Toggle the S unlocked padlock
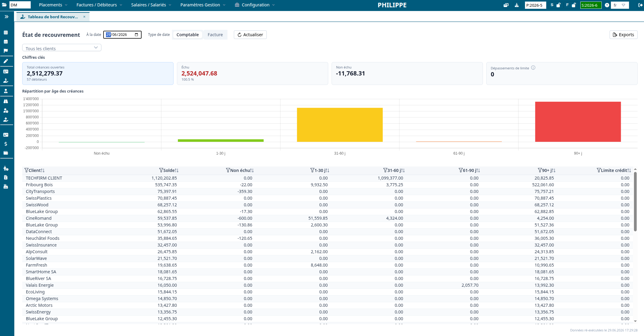Viewport: 644px width, 336px height. (558, 5)
